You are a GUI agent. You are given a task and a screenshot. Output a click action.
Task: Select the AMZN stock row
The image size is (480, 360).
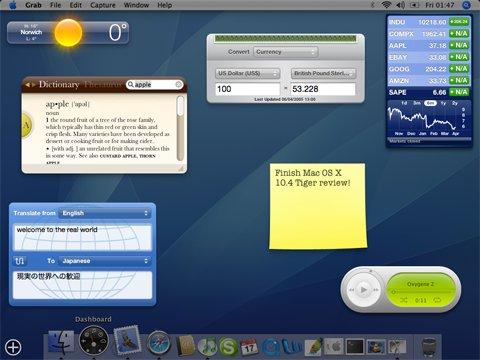pyautogui.click(x=429, y=80)
